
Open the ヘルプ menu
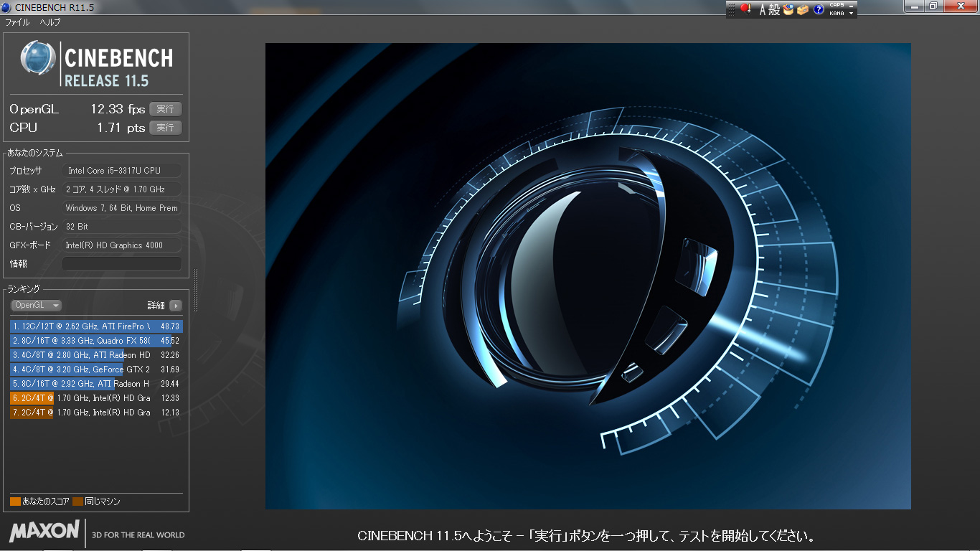click(50, 22)
